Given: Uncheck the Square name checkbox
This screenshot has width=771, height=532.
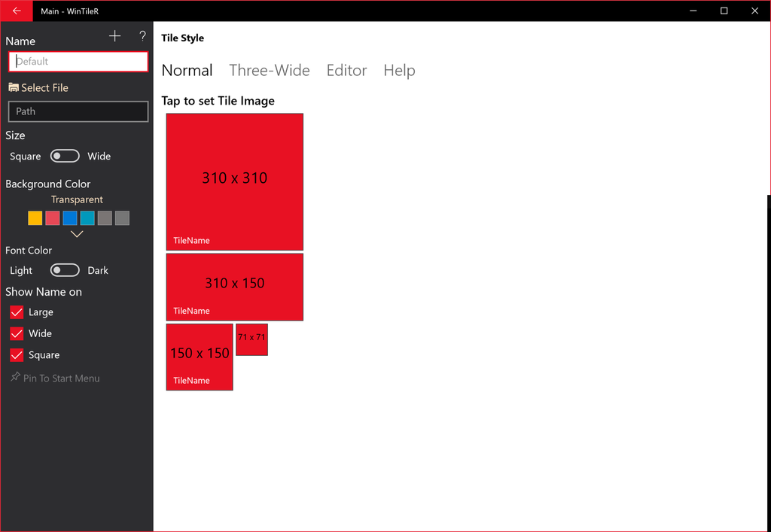Looking at the screenshot, I should click(x=17, y=354).
